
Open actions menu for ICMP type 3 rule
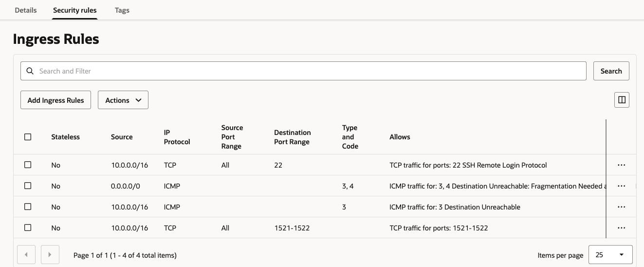coord(621,207)
